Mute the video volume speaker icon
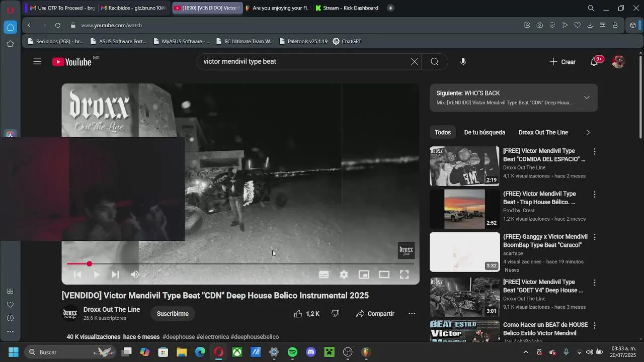This screenshot has height=362, width=644. (134, 275)
